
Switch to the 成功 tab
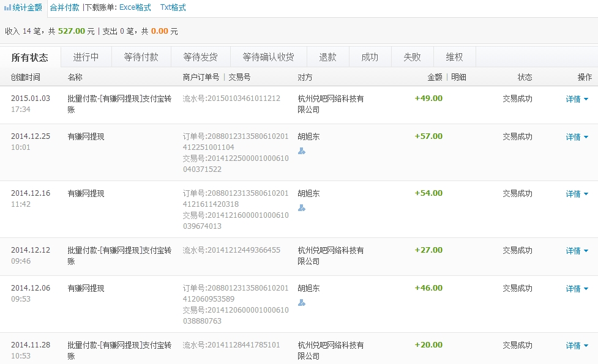point(370,57)
